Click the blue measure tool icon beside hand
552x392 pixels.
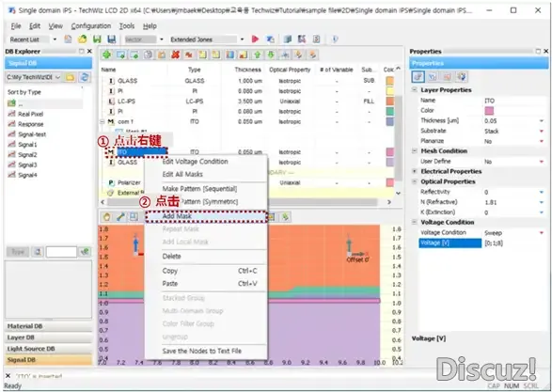coord(120,217)
